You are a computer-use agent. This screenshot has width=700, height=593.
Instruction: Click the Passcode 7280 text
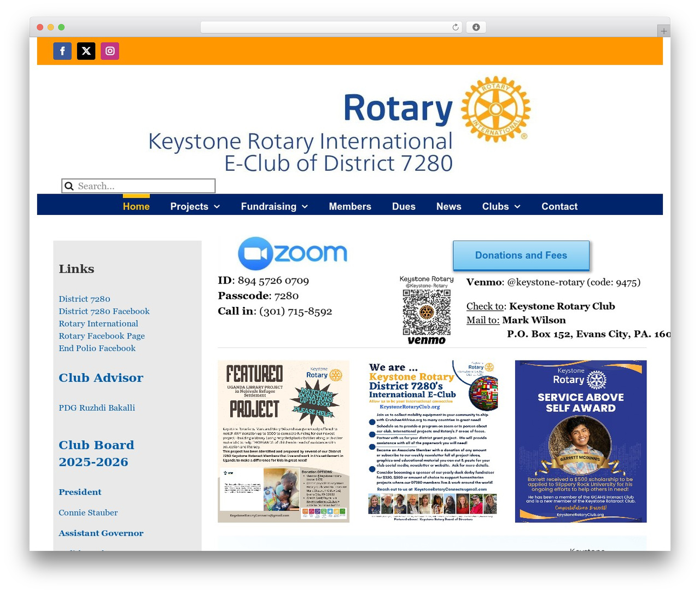(258, 295)
